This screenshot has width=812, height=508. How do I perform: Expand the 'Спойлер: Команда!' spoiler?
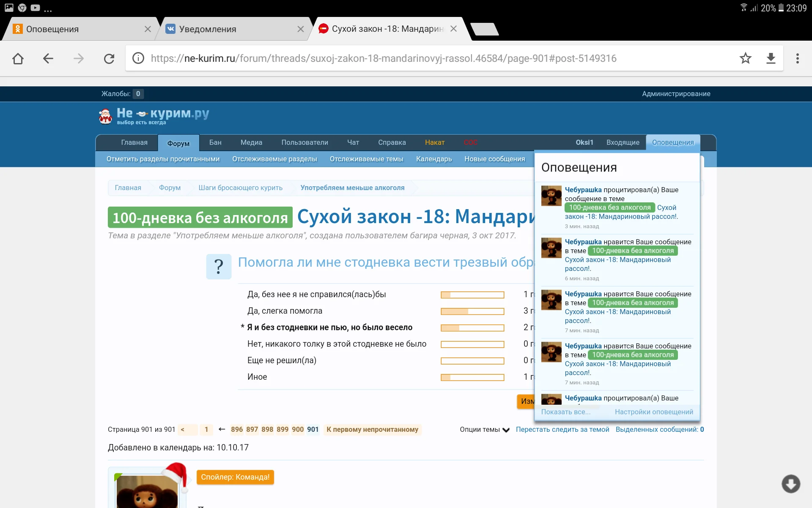pyautogui.click(x=235, y=477)
